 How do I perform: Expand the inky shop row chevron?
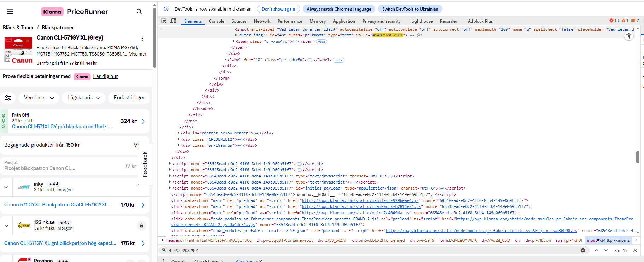[6, 187]
